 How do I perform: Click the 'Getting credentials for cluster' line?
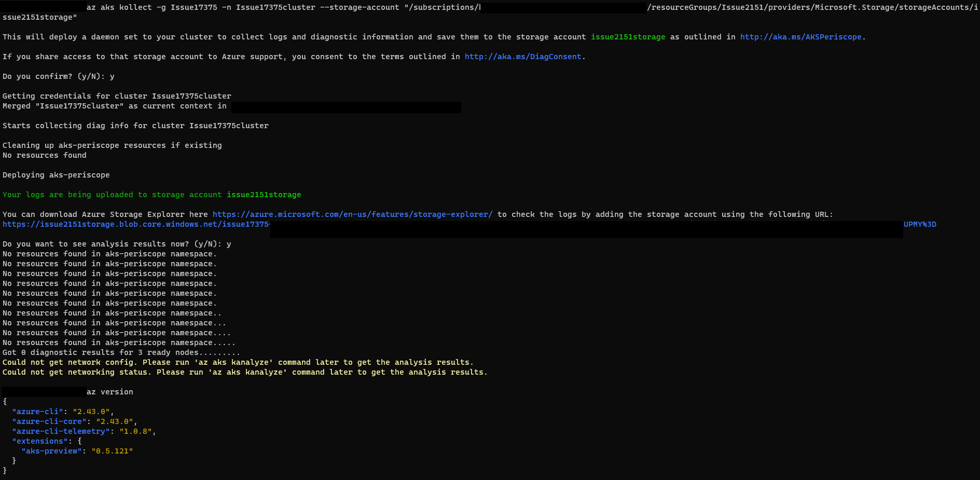(117, 95)
